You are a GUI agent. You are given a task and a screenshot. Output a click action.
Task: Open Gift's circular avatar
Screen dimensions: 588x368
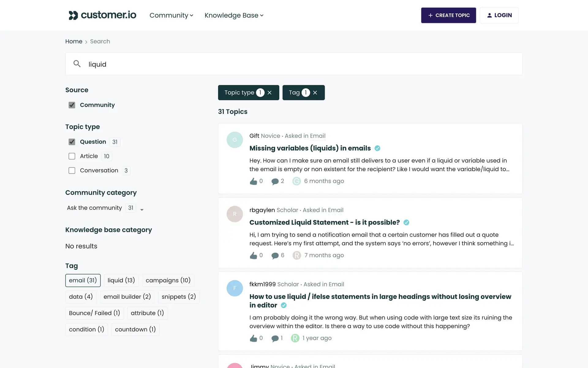click(235, 140)
